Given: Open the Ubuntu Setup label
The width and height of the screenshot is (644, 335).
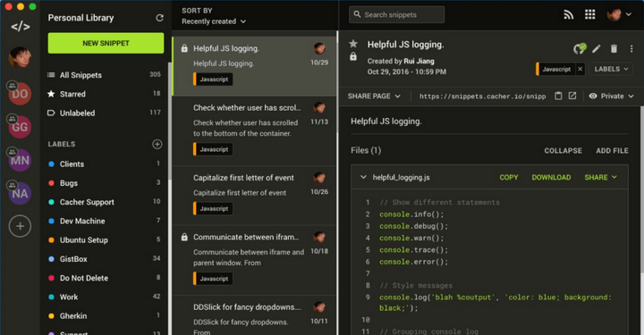Looking at the screenshot, I should point(105,240).
